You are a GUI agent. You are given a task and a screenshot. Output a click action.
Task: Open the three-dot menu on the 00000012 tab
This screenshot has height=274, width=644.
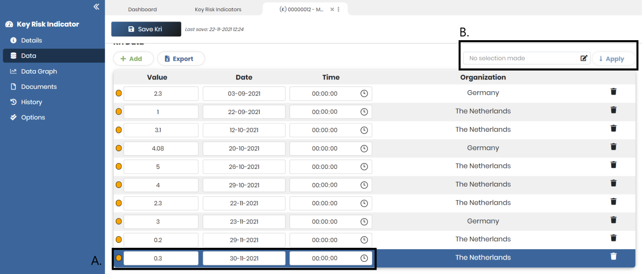tap(339, 9)
